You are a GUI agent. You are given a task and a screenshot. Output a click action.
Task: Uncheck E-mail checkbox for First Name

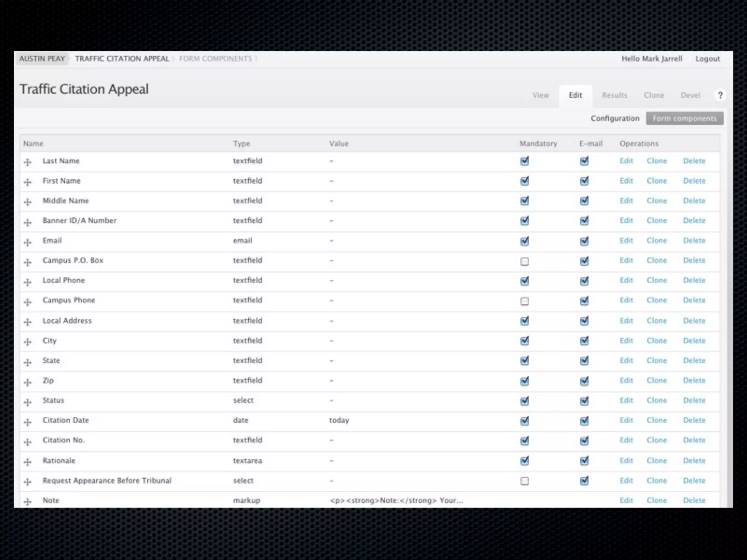(584, 181)
